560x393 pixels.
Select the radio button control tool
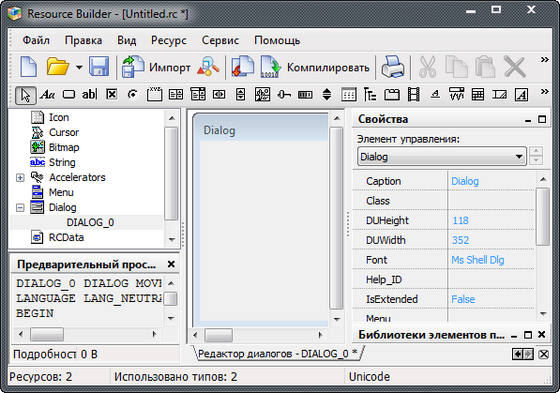click(x=133, y=95)
